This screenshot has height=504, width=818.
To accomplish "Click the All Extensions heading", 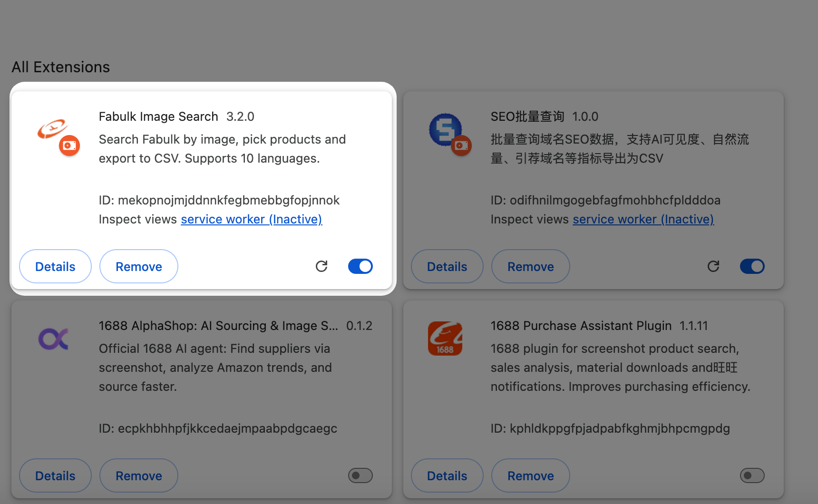I will click(x=61, y=67).
